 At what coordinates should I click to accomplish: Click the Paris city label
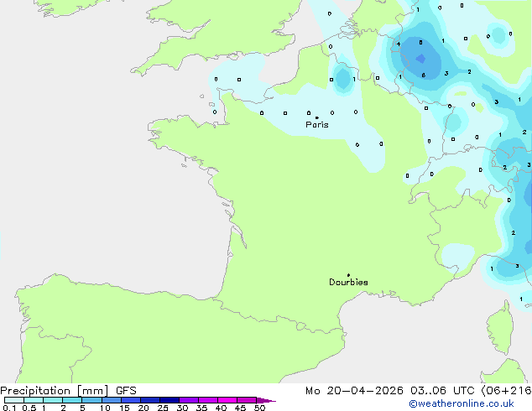(317, 124)
